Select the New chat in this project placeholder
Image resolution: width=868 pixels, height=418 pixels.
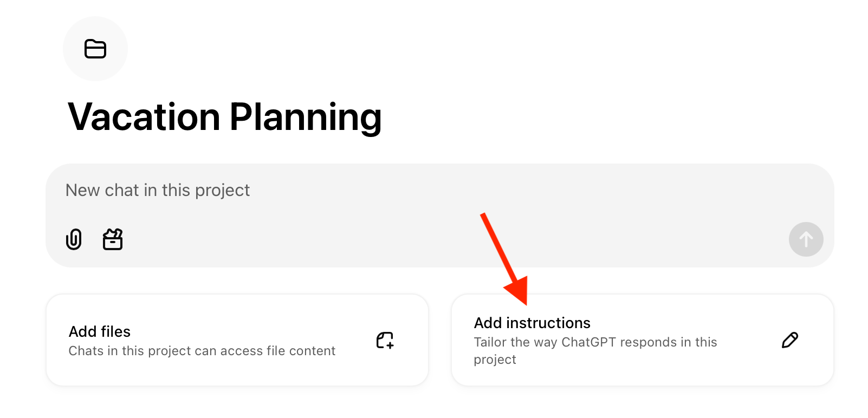click(157, 190)
